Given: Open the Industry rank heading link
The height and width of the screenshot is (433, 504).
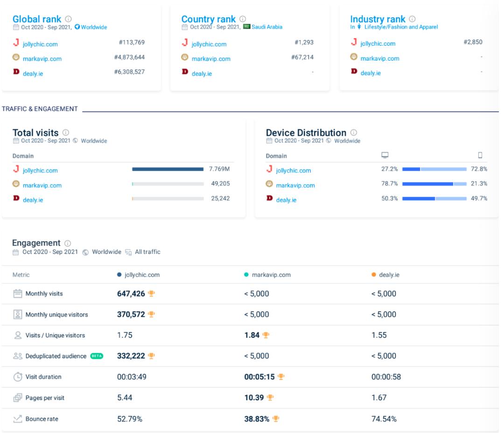Looking at the screenshot, I should click(x=378, y=19).
